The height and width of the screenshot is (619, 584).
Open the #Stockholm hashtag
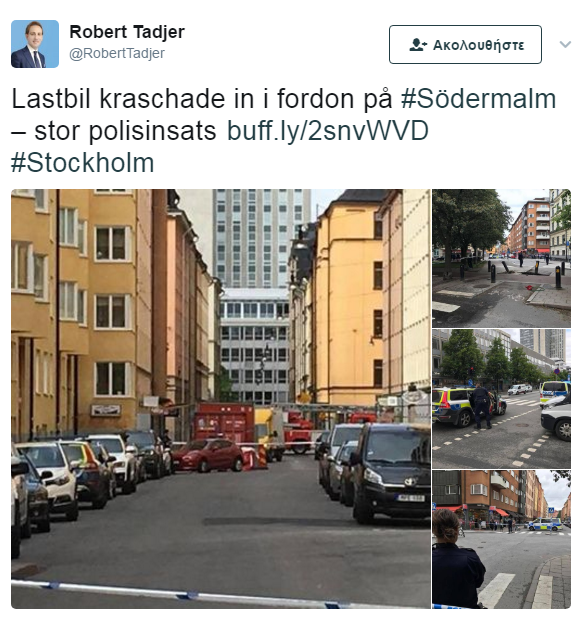pyautogui.click(x=83, y=163)
